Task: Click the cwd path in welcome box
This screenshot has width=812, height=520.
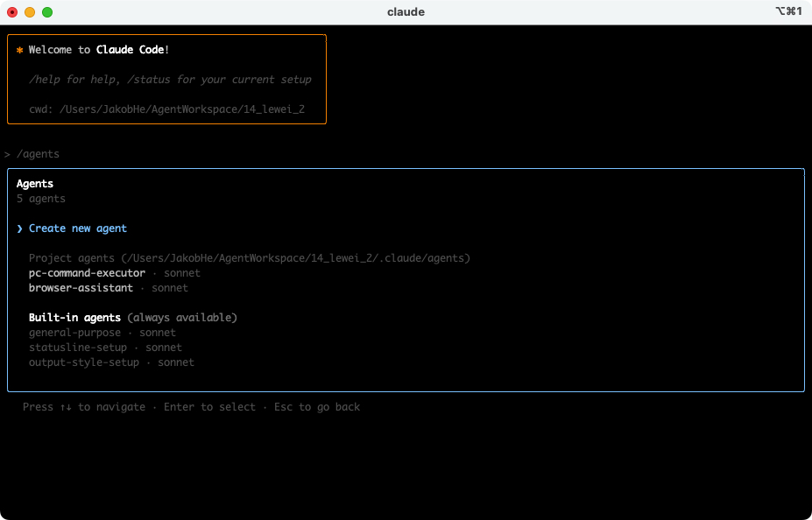Action: click(x=181, y=109)
